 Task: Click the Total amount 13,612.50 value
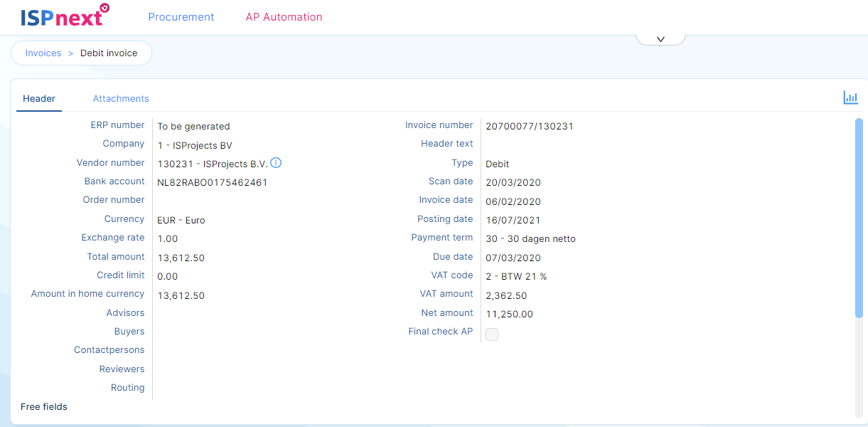(x=181, y=258)
